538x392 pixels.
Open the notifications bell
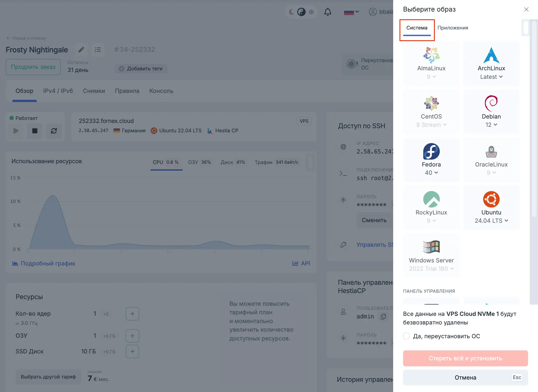pyautogui.click(x=328, y=12)
